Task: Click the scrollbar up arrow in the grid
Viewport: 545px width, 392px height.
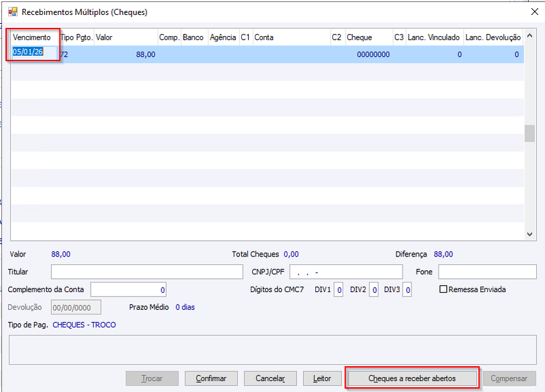Action: [529, 36]
